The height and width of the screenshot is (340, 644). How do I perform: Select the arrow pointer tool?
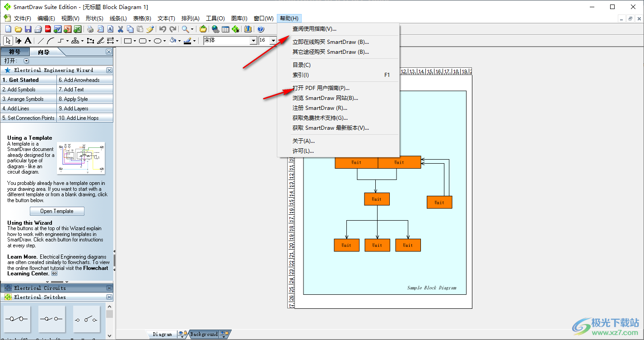pos(8,41)
